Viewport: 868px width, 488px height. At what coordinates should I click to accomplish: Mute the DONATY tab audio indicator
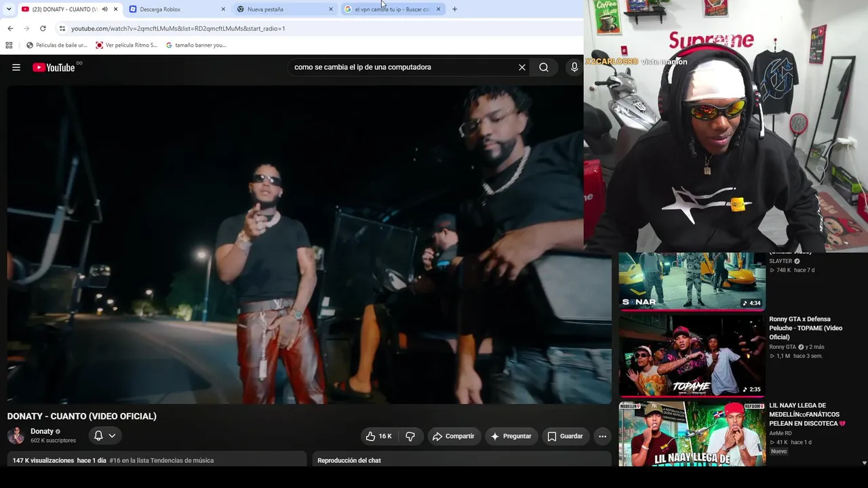pyautogui.click(x=104, y=9)
